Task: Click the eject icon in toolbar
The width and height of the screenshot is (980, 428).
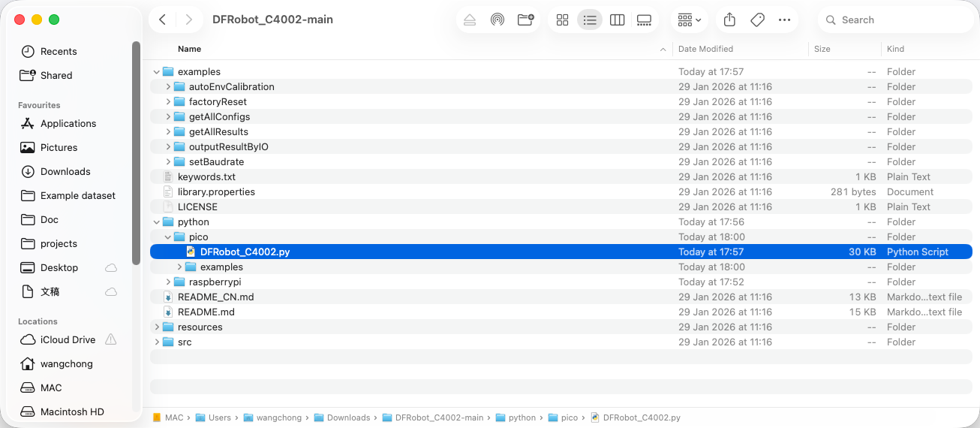Action: (x=470, y=20)
